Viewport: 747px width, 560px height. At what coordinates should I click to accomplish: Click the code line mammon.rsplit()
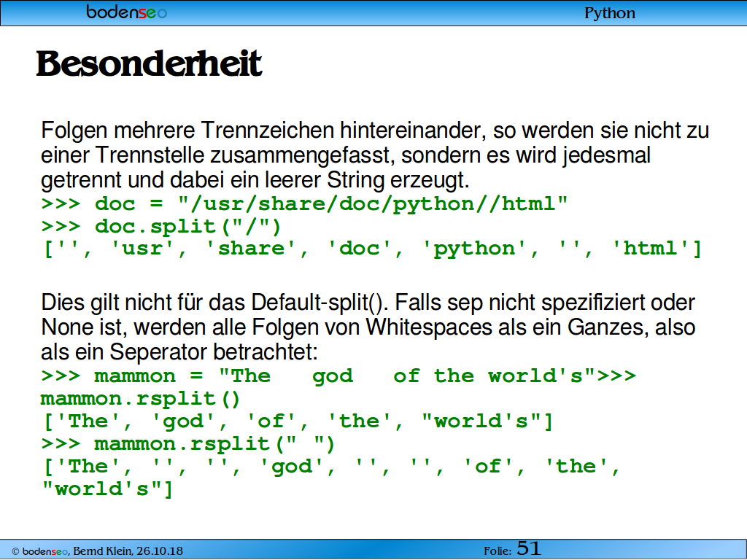(140, 399)
